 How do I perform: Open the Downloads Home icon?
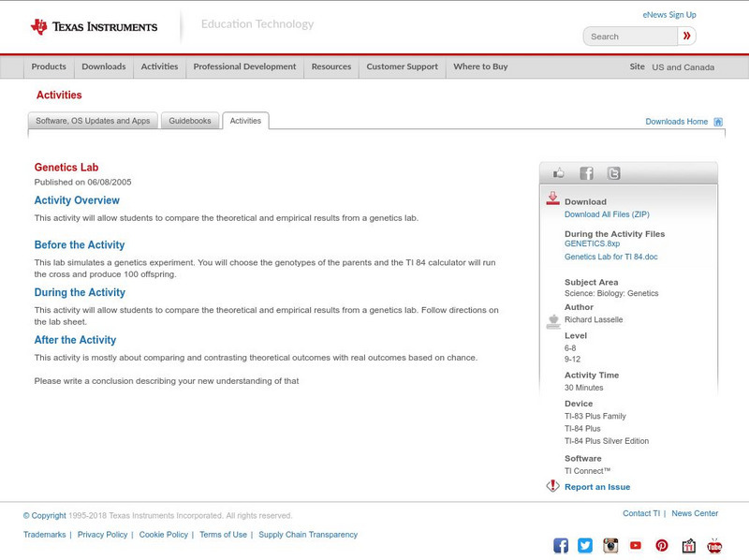717,121
